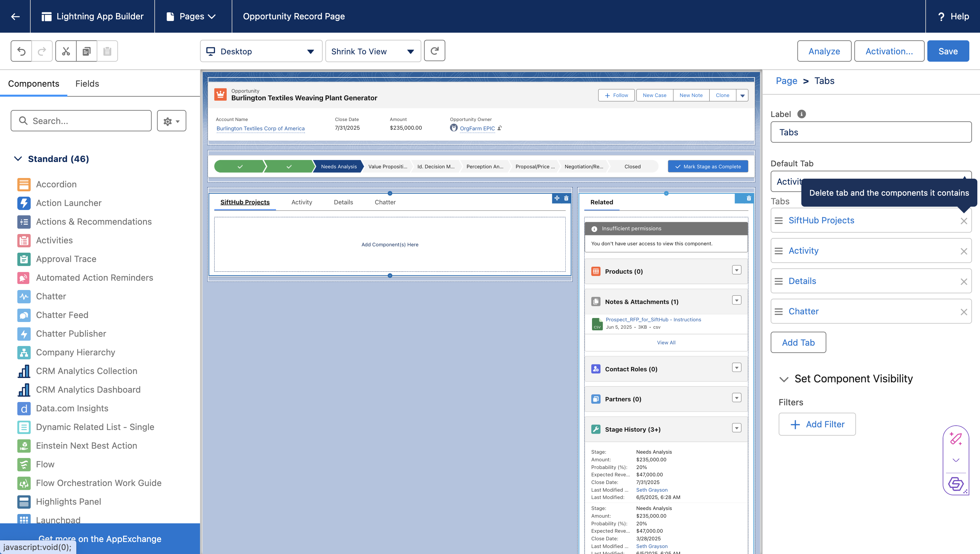Click the copy component icon
The height and width of the screenshot is (554, 980).
point(86,51)
